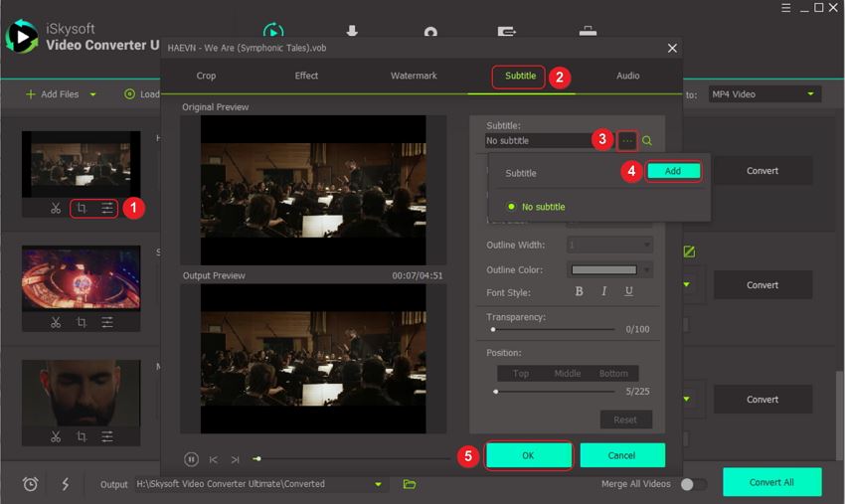Open the output folder icon

pyautogui.click(x=410, y=484)
